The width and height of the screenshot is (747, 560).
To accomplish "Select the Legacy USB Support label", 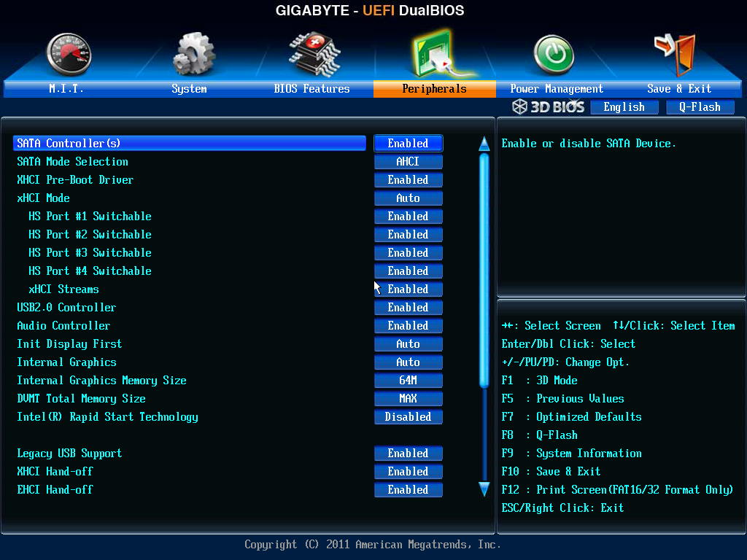I will 69,454.
